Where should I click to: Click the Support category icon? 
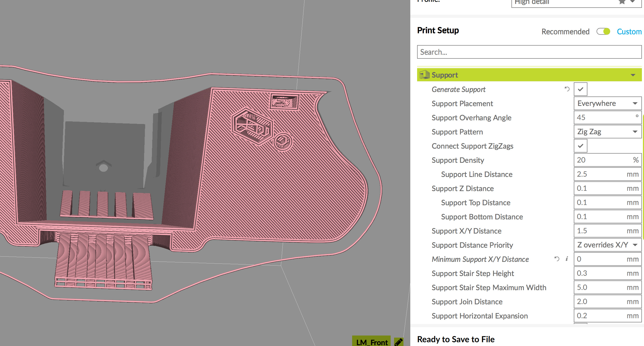tap(424, 75)
